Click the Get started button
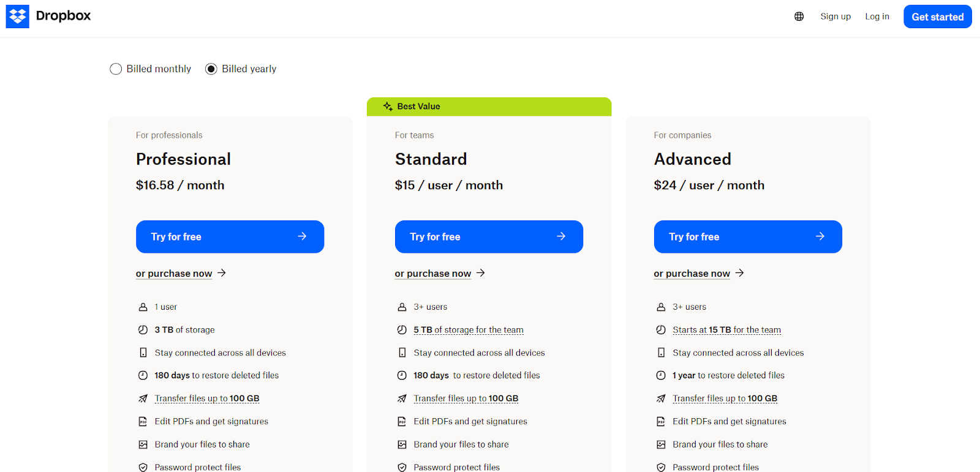 click(x=938, y=17)
